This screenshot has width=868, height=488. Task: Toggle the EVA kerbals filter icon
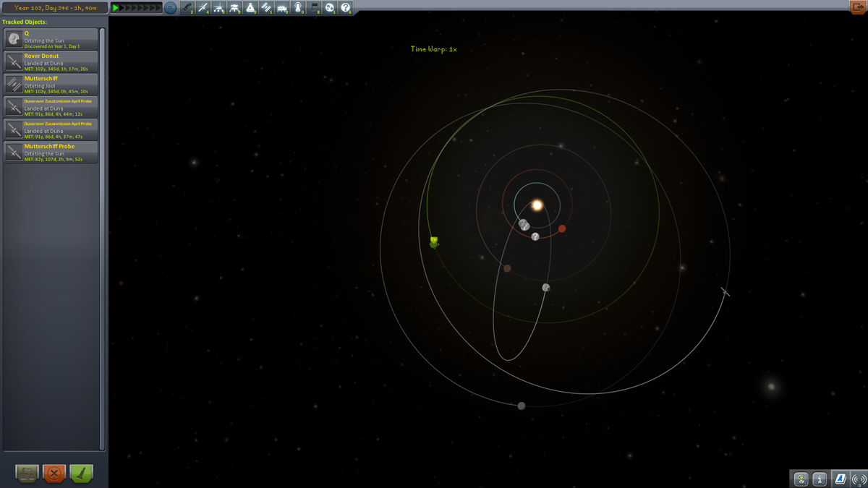[x=298, y=7]
